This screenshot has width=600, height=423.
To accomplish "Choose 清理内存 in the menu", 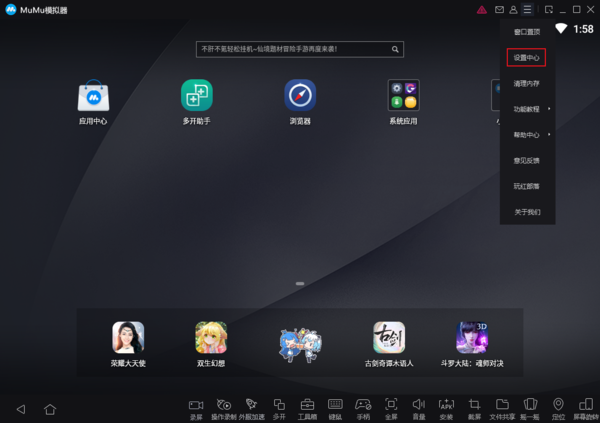I will point(526,83).
